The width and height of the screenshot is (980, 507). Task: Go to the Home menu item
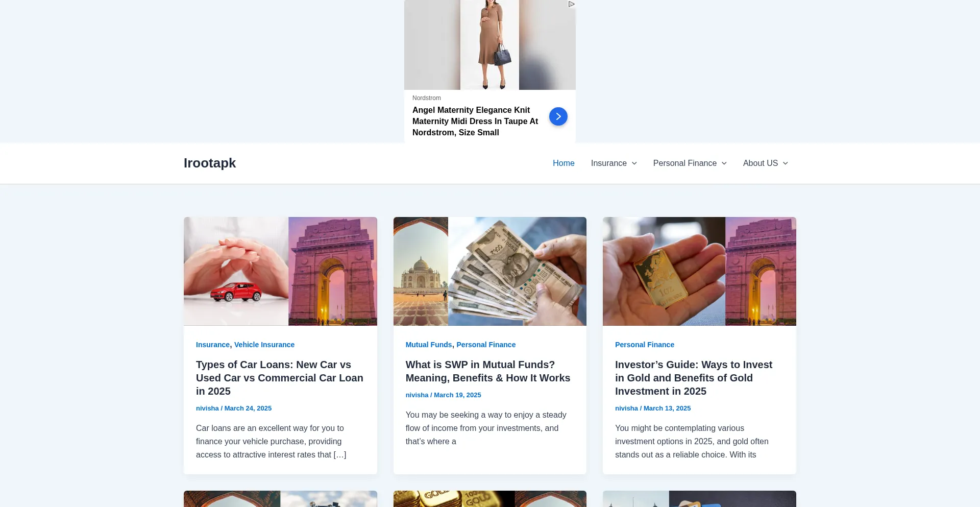coord(563,163)
